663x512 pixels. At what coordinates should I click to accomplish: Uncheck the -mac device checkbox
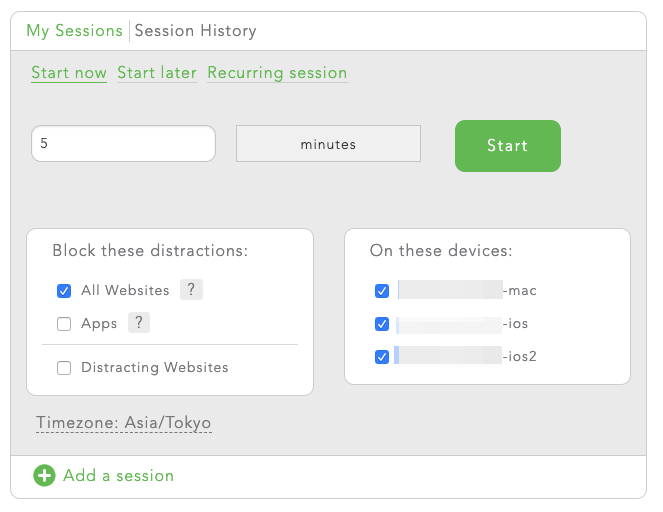click(382, 291)
